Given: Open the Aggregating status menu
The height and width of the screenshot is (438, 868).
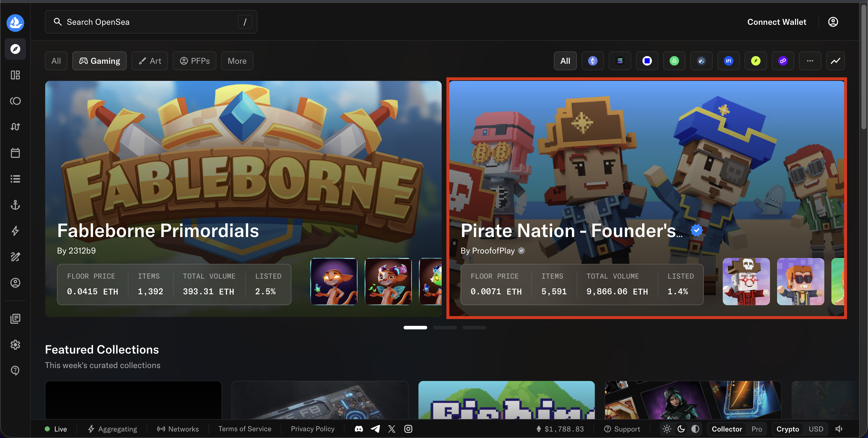Looking at the screenshot, I should (x=112, y=429).
